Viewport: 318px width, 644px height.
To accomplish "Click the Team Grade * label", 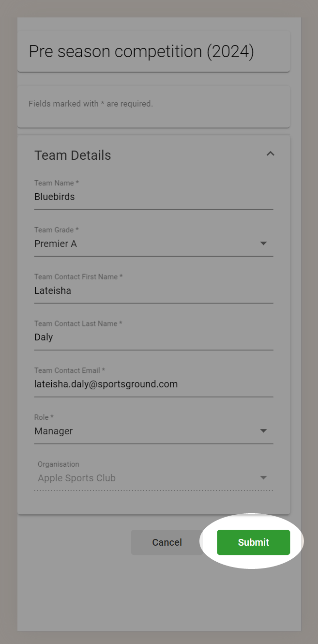I will (x=57, y=230).
